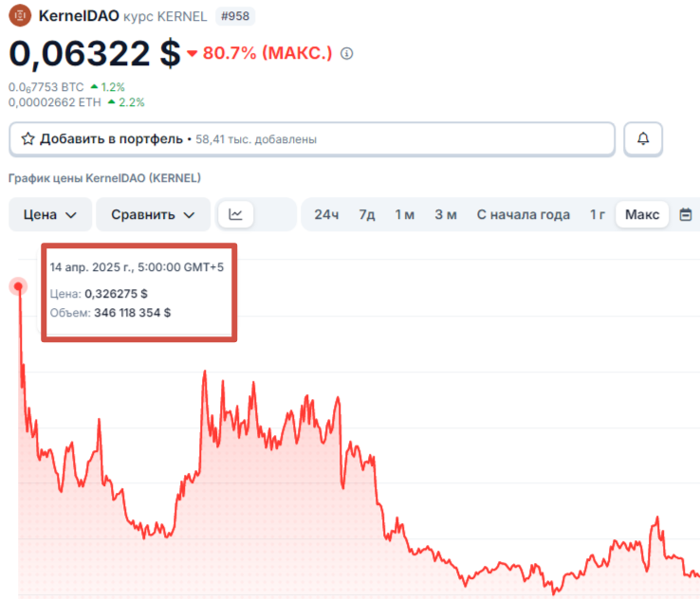Screen dimensions: 700x599
Task: Select the 7д time range
Action: [x=367, y=214]
